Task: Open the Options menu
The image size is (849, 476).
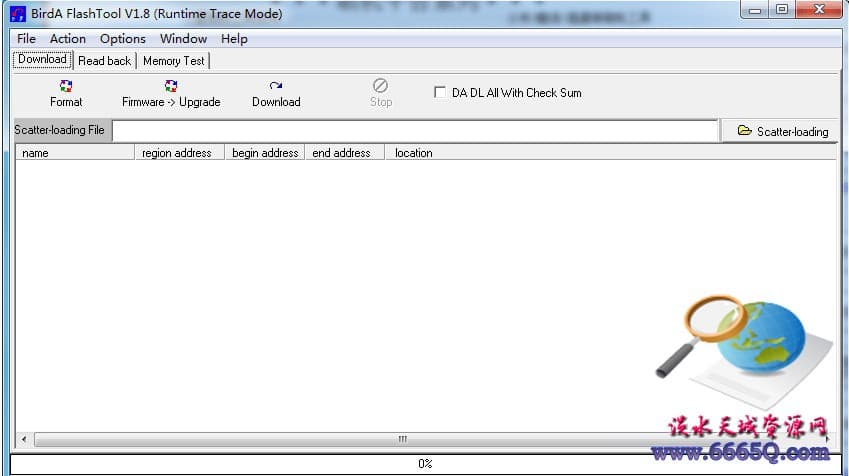Action: [122, 39]
